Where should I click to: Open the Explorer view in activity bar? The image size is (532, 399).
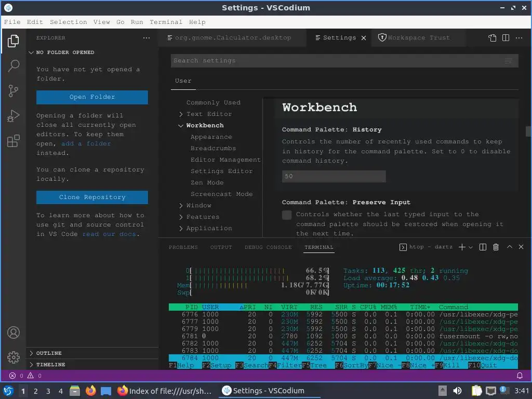pos(13,41)
